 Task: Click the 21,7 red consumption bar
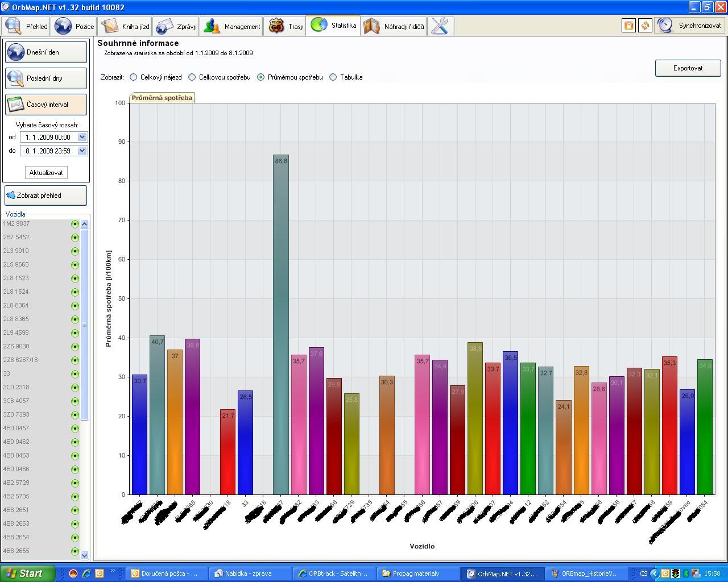[227, 452]
